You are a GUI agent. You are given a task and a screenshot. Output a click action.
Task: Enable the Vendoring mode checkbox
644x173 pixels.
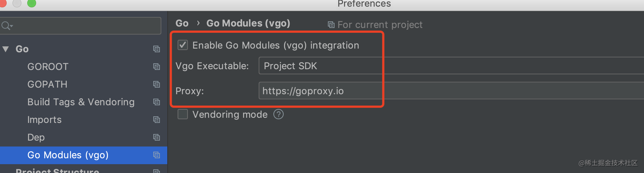(183, 114)
